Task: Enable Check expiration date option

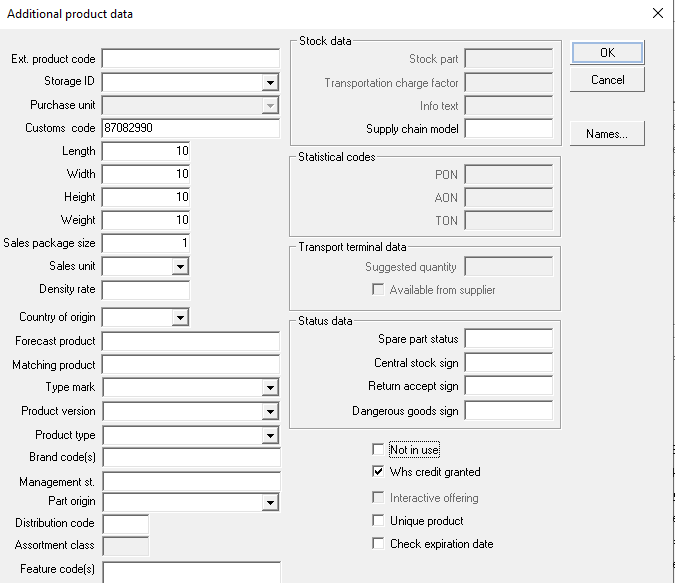Action: (x=378, y=543)
